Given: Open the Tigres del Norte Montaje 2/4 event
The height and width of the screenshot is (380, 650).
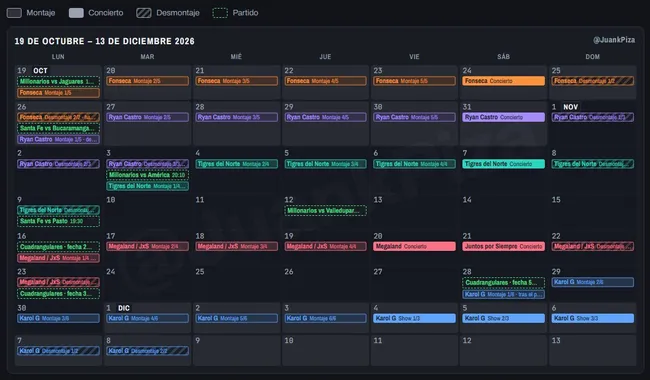Looking at the screenshot, I should click(x=237, y=164).
